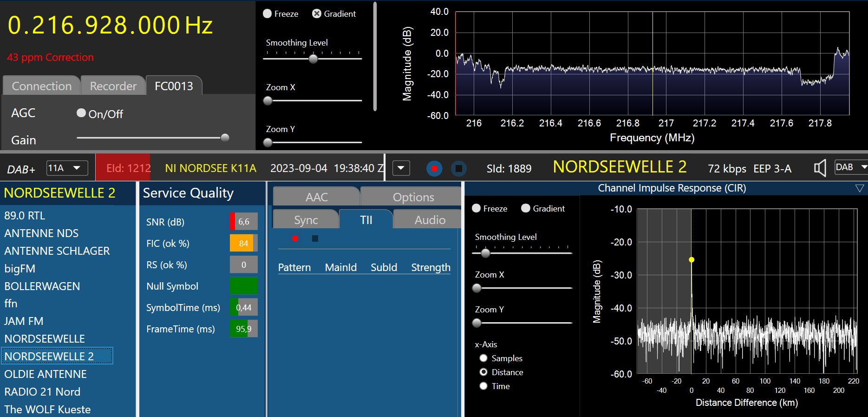The height and width of the screenshot is (417, 868).
Task: Click the FrameTime value 95,9
Action: click(x=244, y=329)
